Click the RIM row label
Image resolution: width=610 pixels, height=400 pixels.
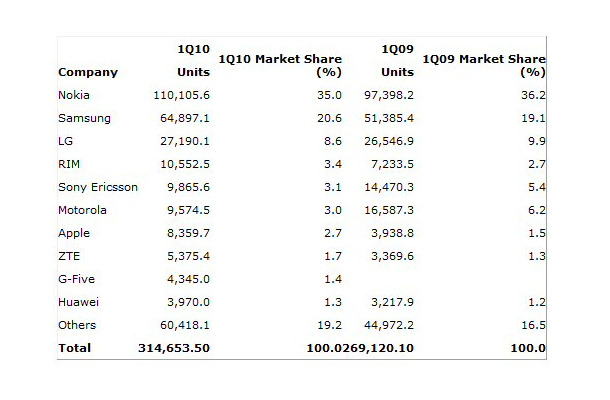69,164
